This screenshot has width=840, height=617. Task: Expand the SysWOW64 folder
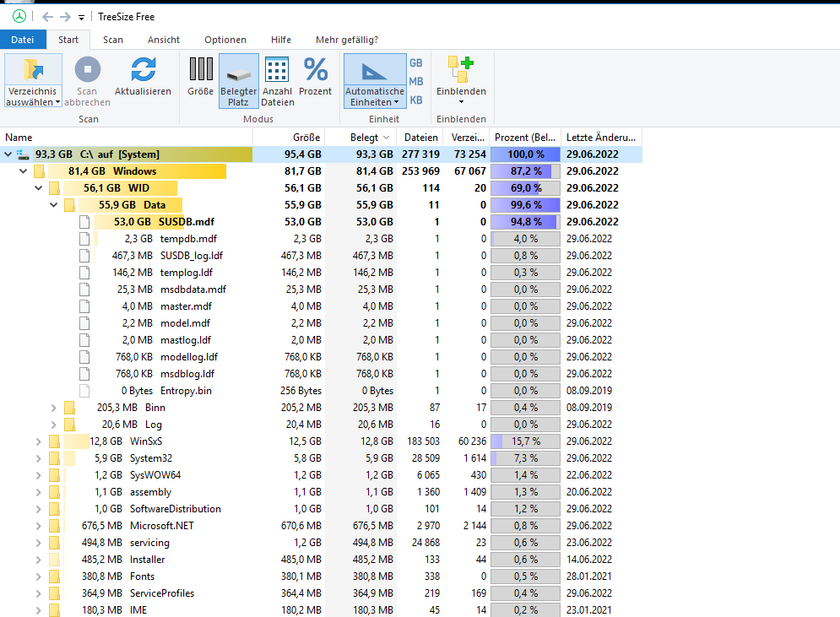39,475
